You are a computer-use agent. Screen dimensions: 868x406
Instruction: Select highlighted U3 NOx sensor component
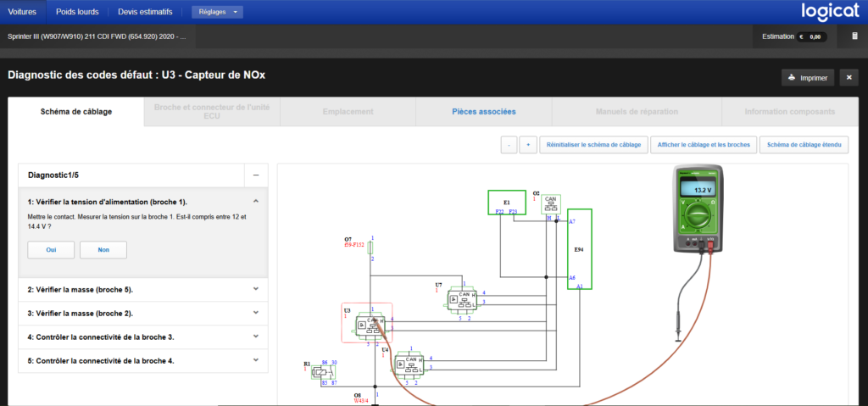[x=366, y=322]
